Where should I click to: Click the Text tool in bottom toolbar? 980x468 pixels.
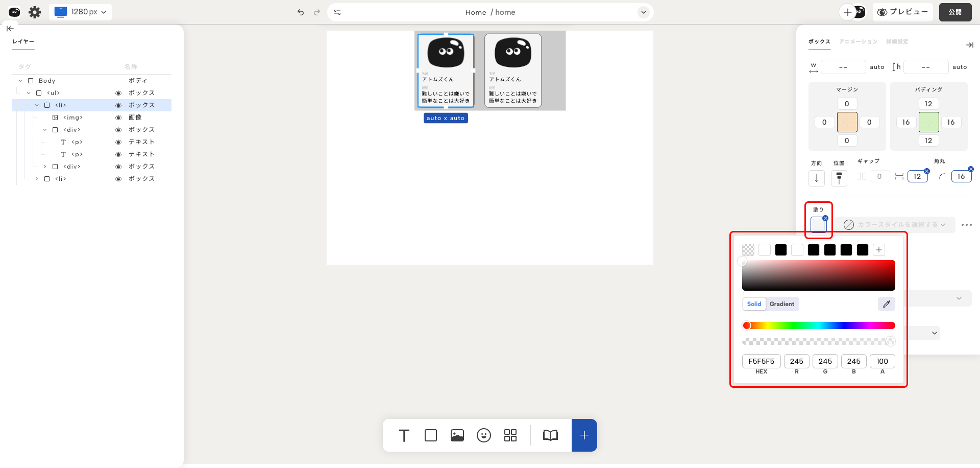[x=404, y=435]
